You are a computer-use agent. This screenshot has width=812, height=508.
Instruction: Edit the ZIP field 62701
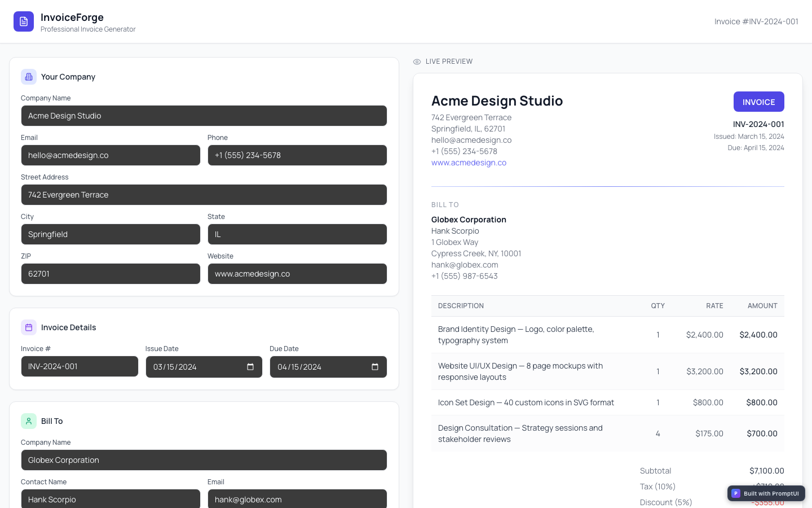111,274
